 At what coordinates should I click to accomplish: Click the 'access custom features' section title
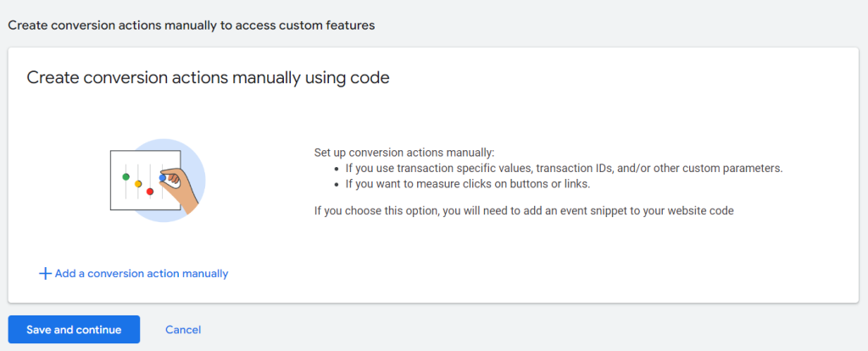[x=192, y=25]
